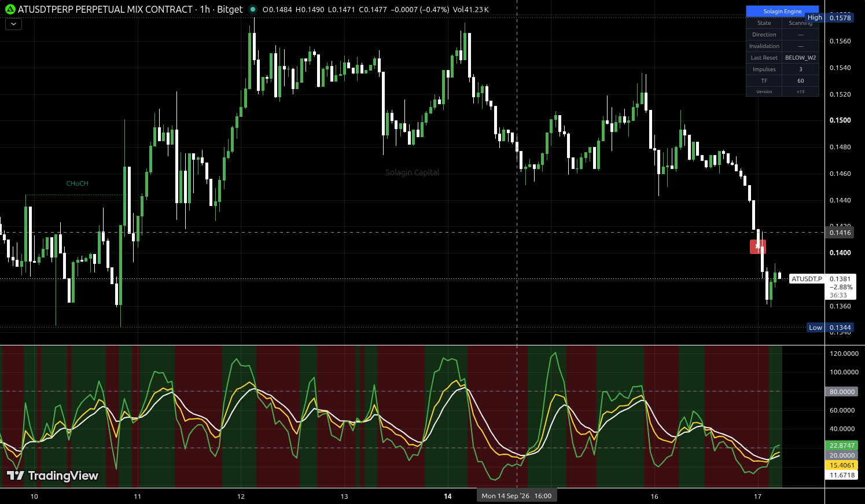The image size is (865, 504).
Task: Click the 36:33 bar countdown timer
Action: coord(838,295)
